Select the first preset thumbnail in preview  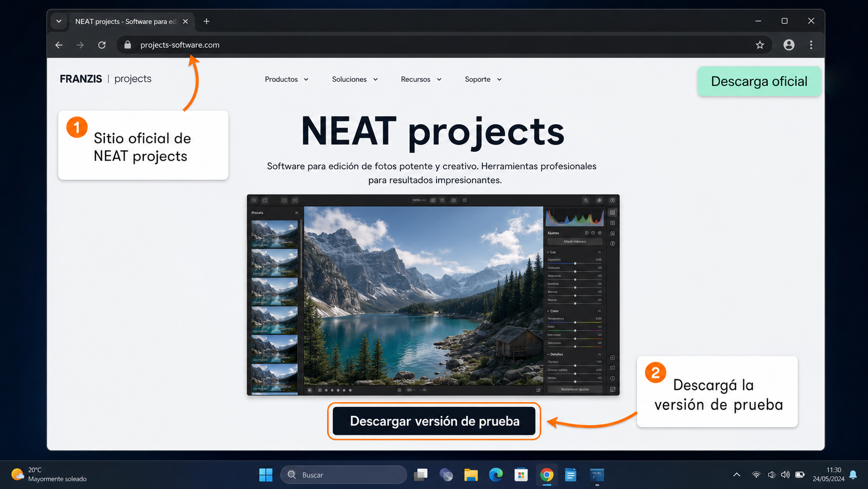coord(274,234)
